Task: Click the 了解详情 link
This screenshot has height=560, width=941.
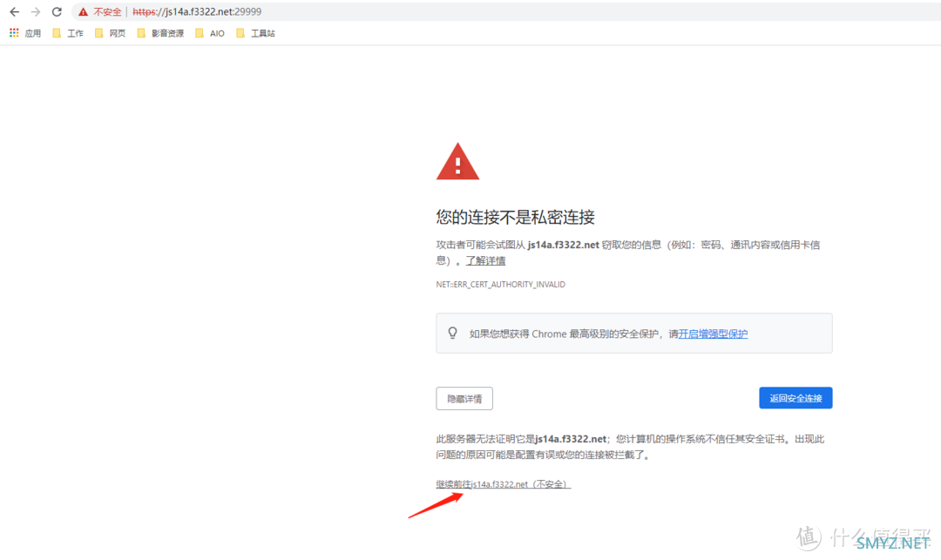Action: (x=485, y=260)
